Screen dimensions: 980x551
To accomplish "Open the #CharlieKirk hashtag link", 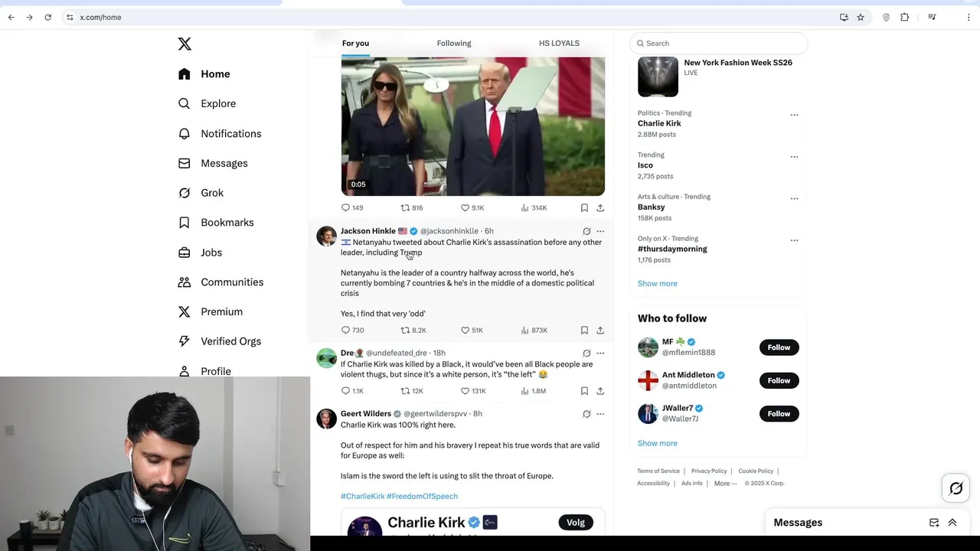I will 363,496.
